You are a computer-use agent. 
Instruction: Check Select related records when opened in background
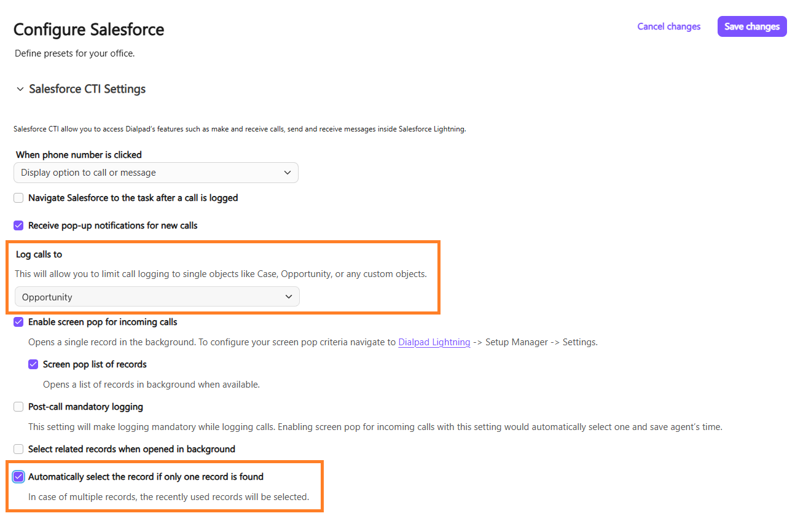[18, 449]
